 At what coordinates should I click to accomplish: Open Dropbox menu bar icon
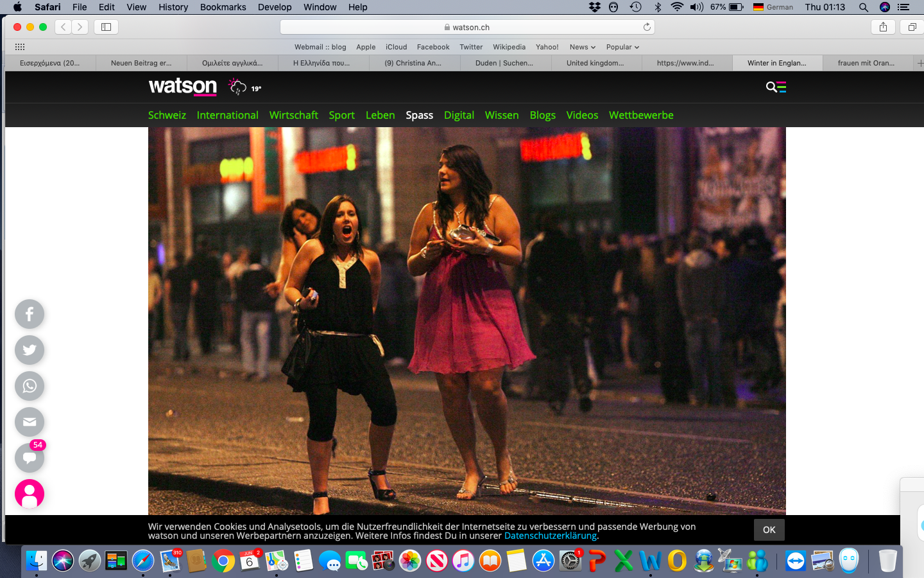pyautogui.click(x=595, y=7)
